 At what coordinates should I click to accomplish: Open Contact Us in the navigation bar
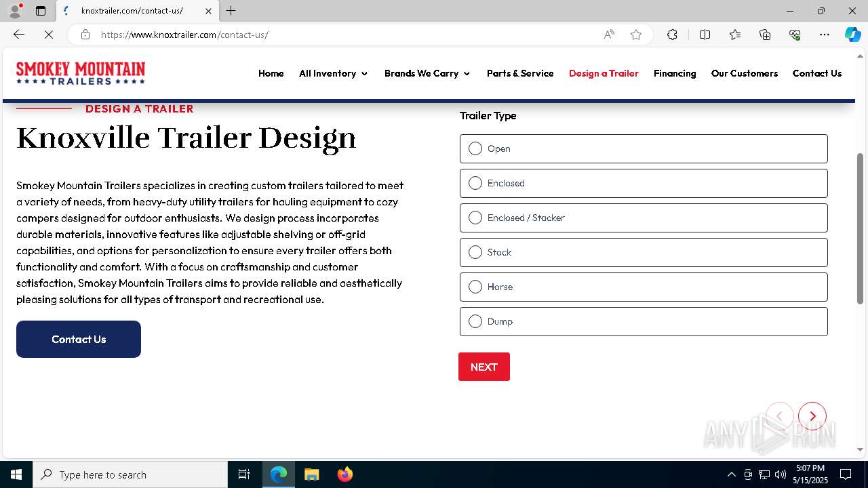(817, 73)
